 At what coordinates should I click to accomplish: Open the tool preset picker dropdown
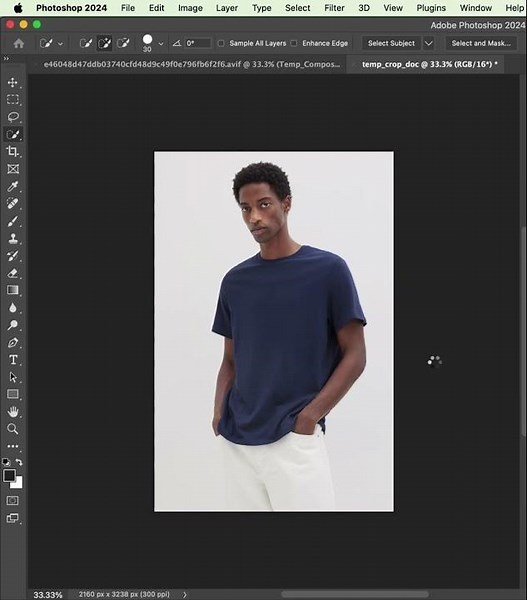(60, 44)
